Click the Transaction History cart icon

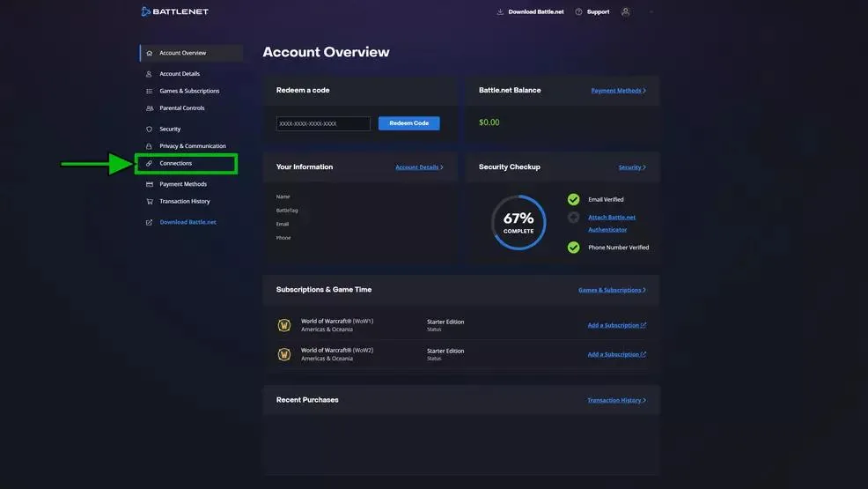coord(149,202)
